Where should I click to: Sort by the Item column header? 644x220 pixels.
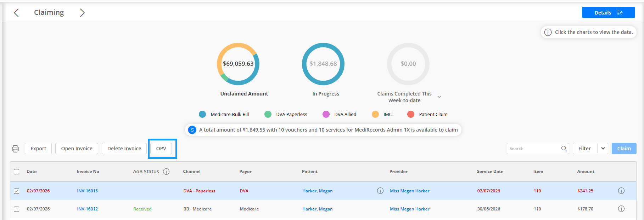[x=538, y=172]
